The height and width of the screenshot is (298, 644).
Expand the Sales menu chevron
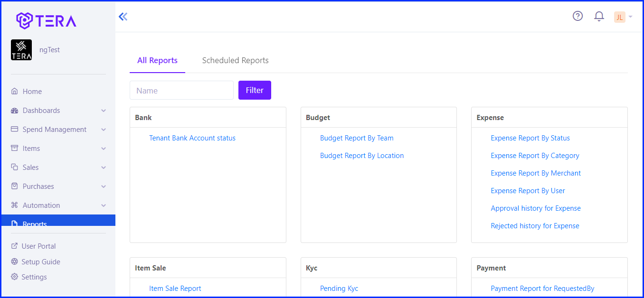(x=104, y=168)
